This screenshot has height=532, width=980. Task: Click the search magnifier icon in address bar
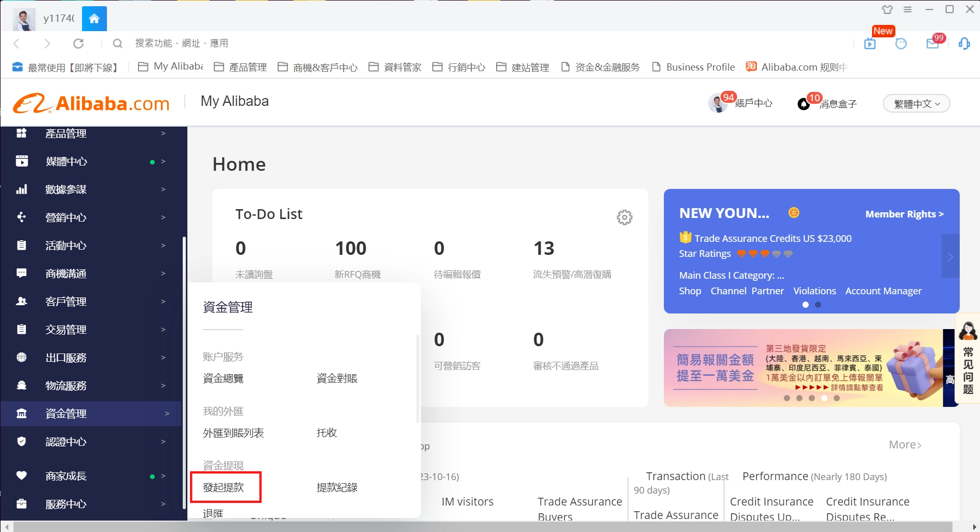point(118,44)
